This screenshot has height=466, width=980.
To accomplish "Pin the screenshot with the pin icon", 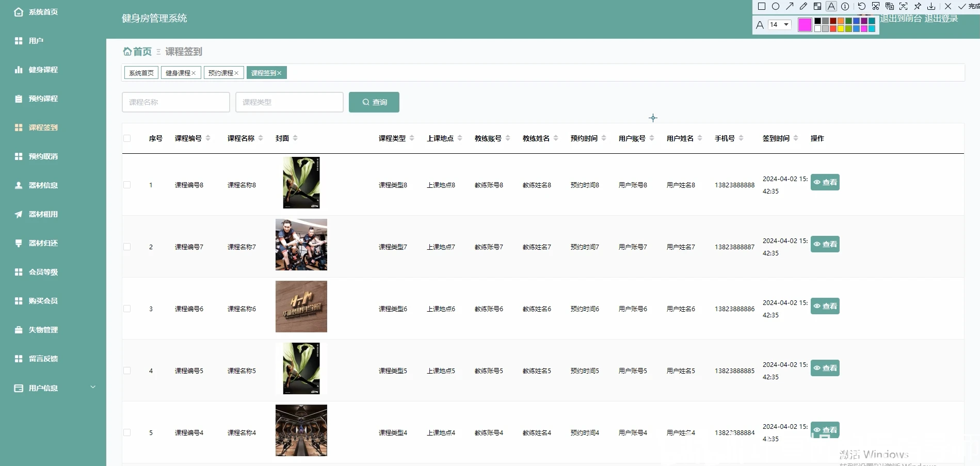I will 918,6.
